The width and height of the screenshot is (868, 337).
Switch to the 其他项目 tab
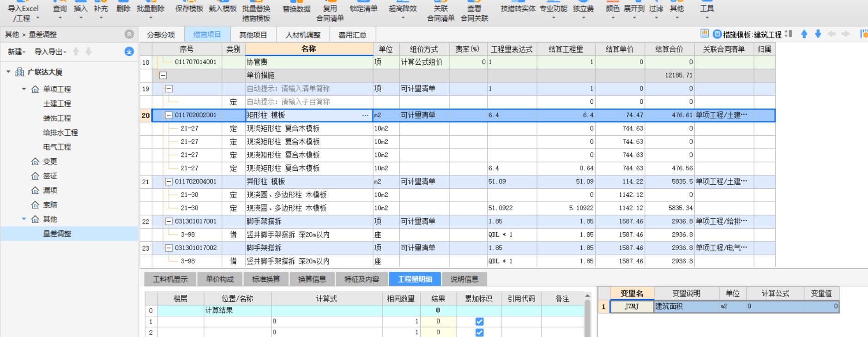pyautogui.click(x=253, y=35)
